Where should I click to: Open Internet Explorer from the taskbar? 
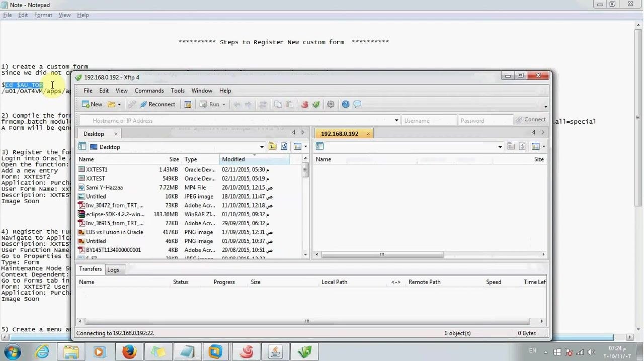point(42,352)
